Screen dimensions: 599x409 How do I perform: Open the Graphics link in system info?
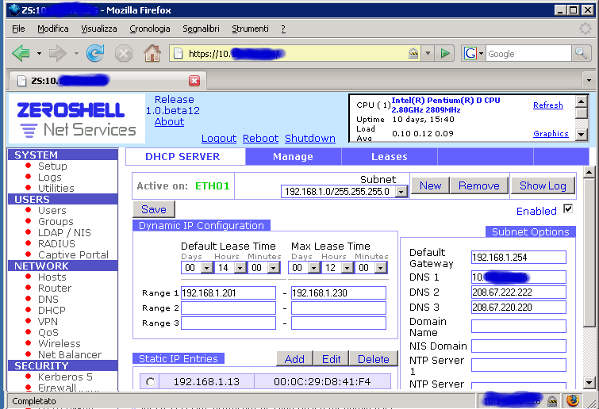pos(551,133)
